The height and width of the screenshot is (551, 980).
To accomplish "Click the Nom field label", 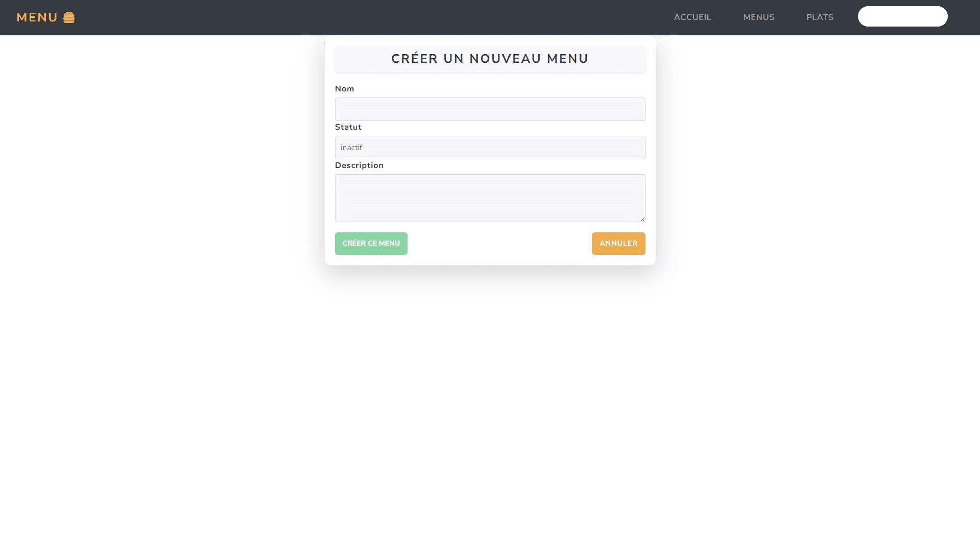I will pyautogui.click(x=345, y=88).
